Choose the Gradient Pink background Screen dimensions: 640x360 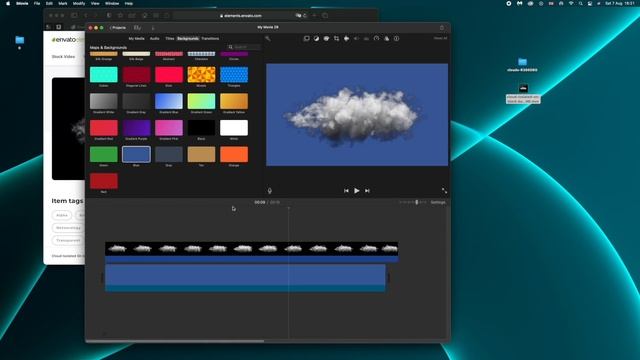click(x=169, y=128)
